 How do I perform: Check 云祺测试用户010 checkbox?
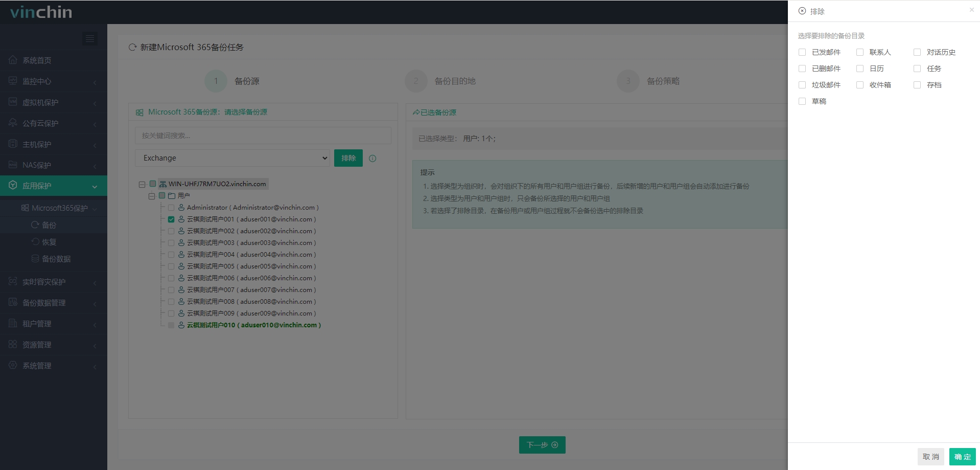(x=171, y=325)
